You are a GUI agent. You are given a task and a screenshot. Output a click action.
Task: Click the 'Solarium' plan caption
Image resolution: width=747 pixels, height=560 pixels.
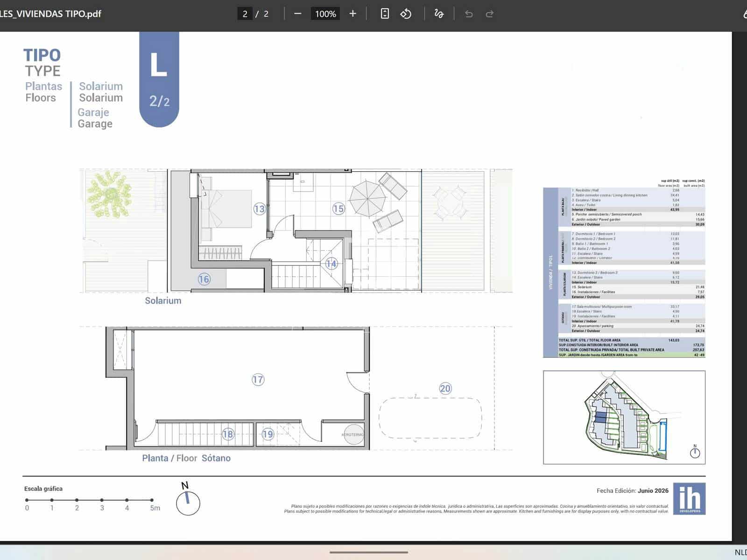point(163,301)
